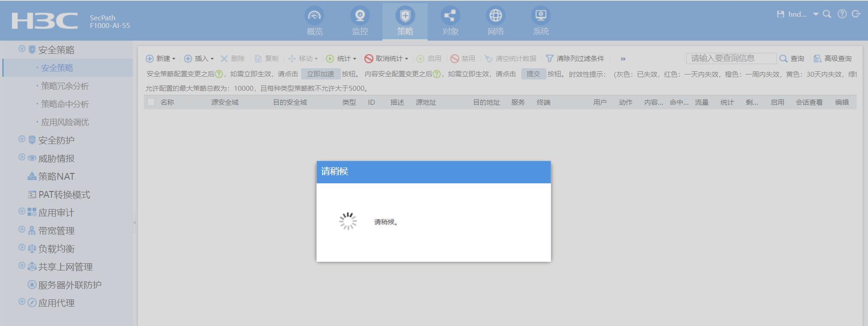
Task: Click the header search magnifier icon
Action: pos(827,14)
